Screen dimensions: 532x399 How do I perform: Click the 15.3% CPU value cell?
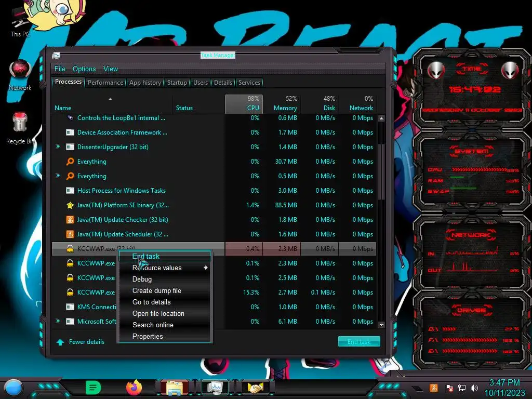(244, 292)
